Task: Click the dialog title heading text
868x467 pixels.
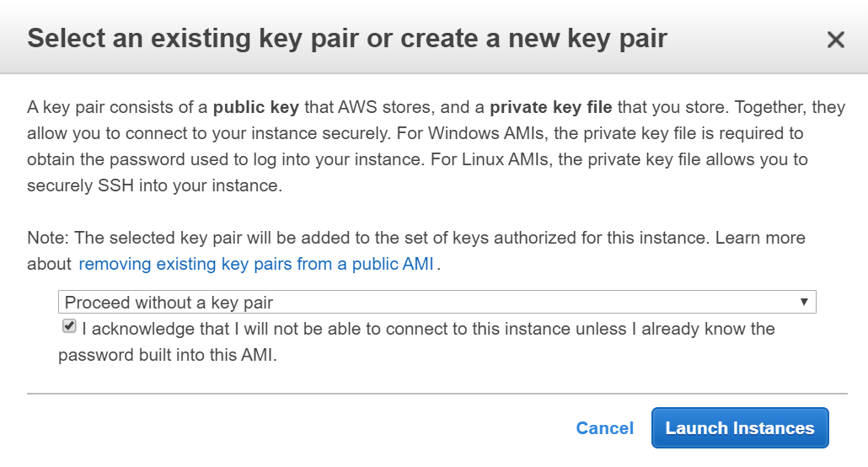Action: coord(347,39)
